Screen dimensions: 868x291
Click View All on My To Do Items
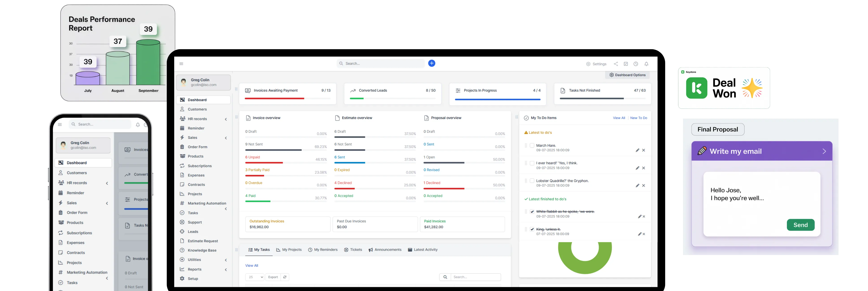coord(619,118)
